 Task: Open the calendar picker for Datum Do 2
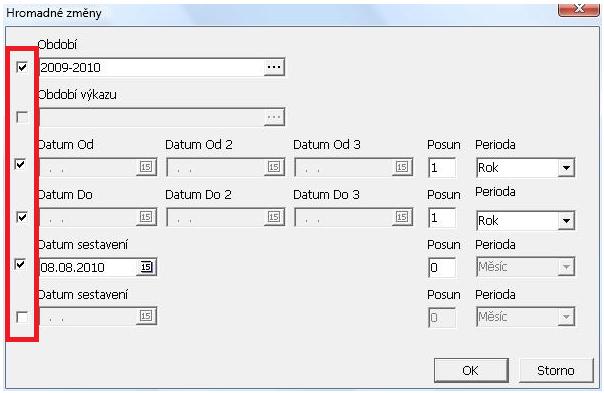click(x=274, y=217)
